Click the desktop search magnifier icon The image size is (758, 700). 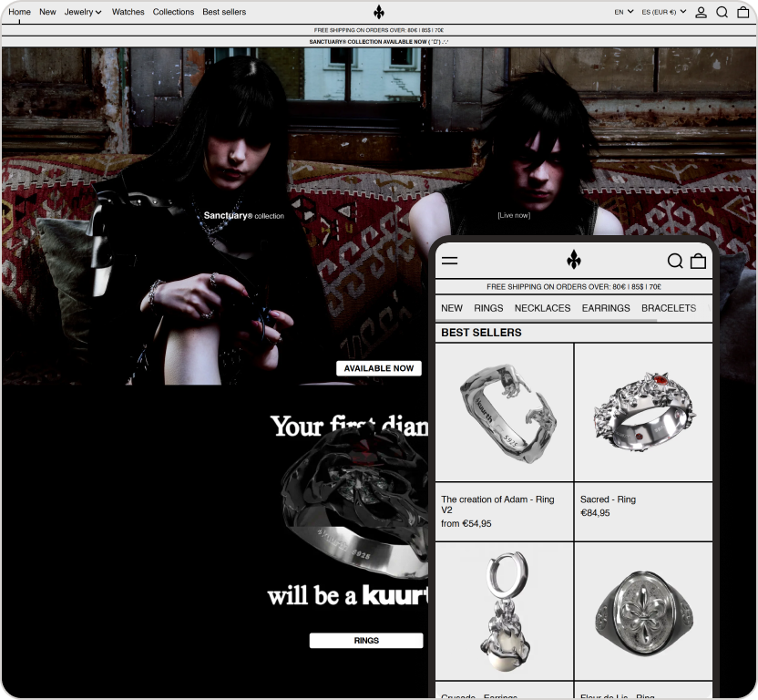coord(722,12)
